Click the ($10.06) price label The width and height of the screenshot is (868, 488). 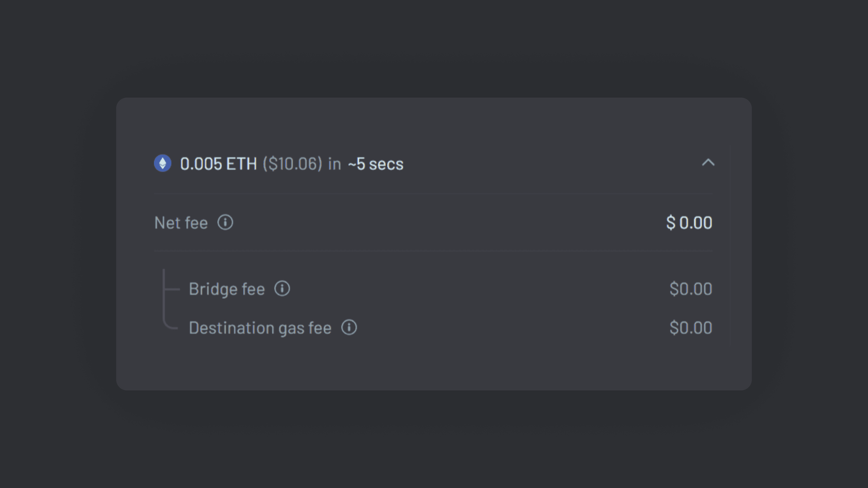292,164
